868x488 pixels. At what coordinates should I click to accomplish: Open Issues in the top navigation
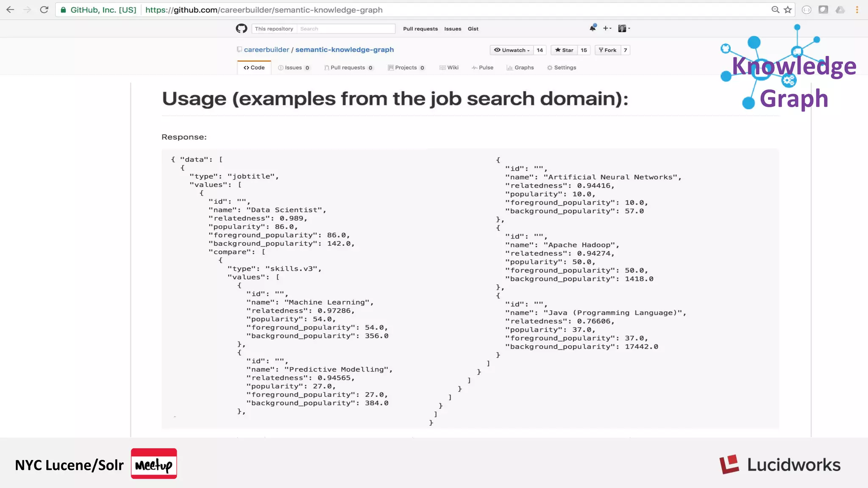(453, 29)
